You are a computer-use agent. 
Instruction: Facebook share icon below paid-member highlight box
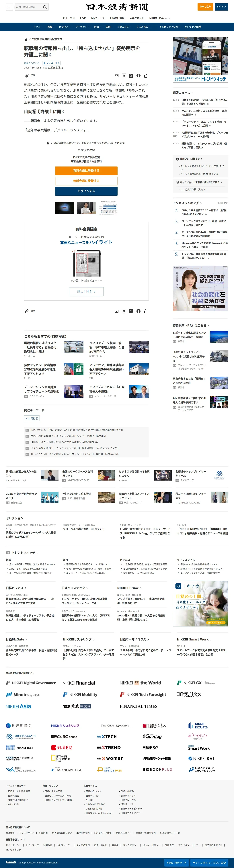[138, 311]
